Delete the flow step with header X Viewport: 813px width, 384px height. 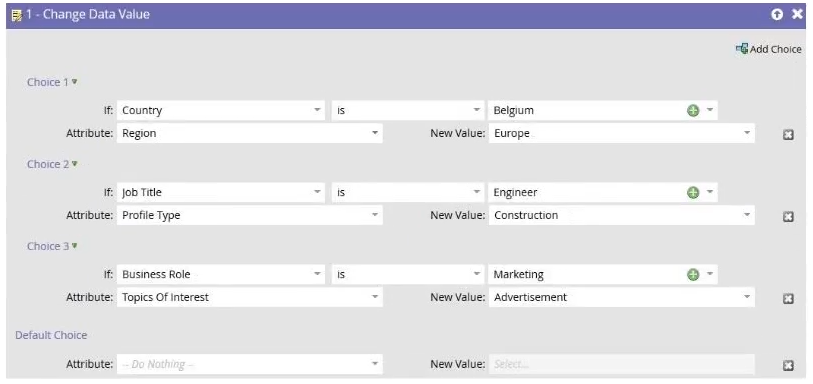point(797,15)
